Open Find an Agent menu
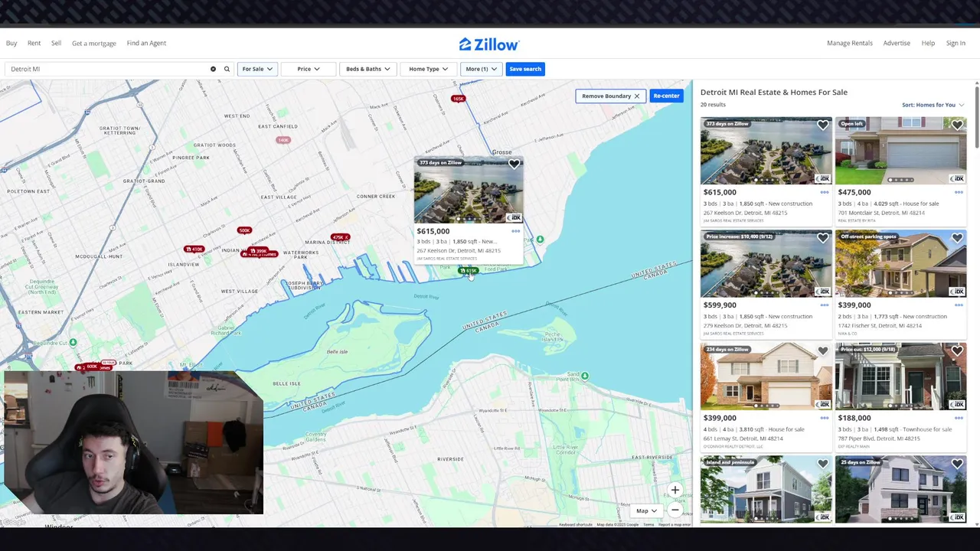This screenshot has height=551, width=980. pyautogui.click(x=146, y=43)
